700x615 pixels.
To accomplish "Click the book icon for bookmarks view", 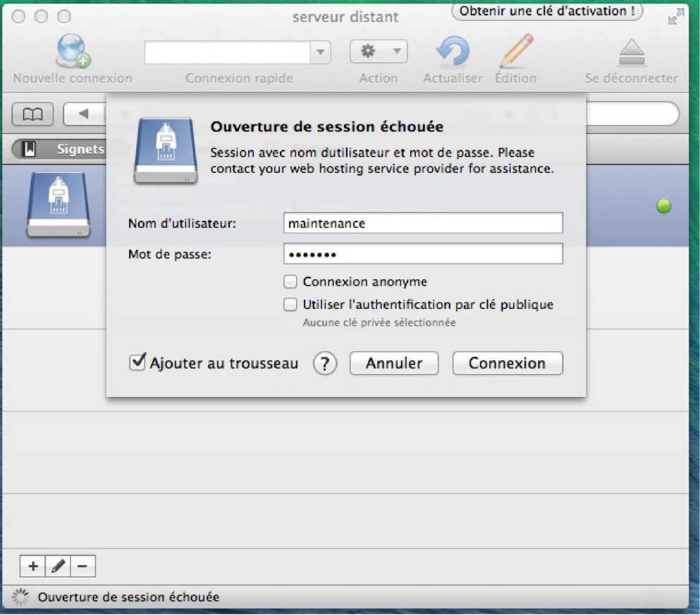I will pos(32,114).
